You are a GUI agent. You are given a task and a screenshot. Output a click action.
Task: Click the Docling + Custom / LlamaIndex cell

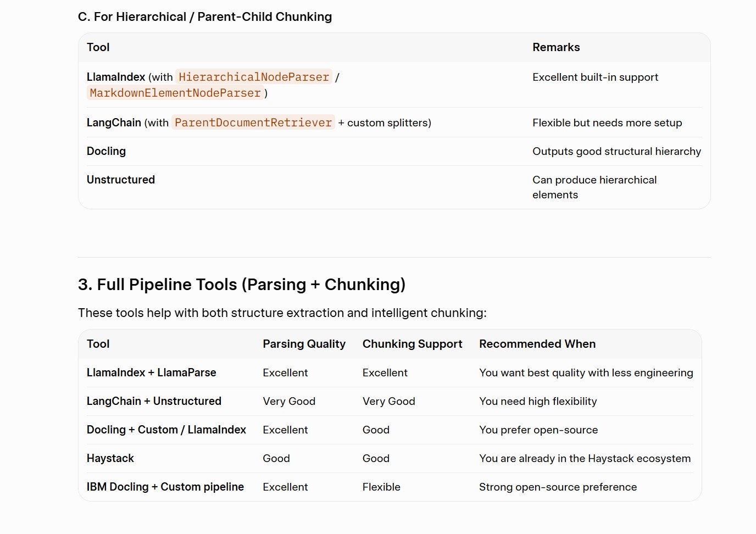point(166,430)
